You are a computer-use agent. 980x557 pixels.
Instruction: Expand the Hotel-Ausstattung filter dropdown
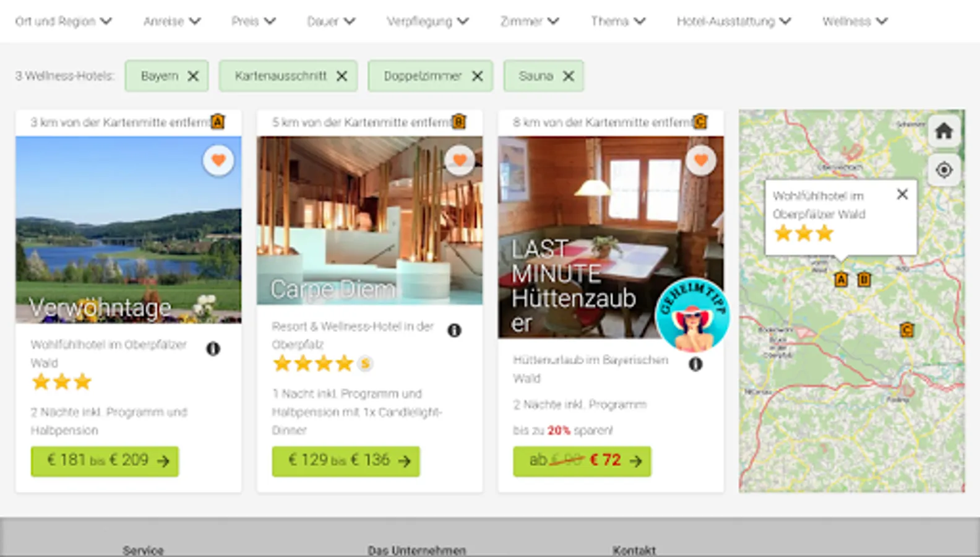[734, 21]
